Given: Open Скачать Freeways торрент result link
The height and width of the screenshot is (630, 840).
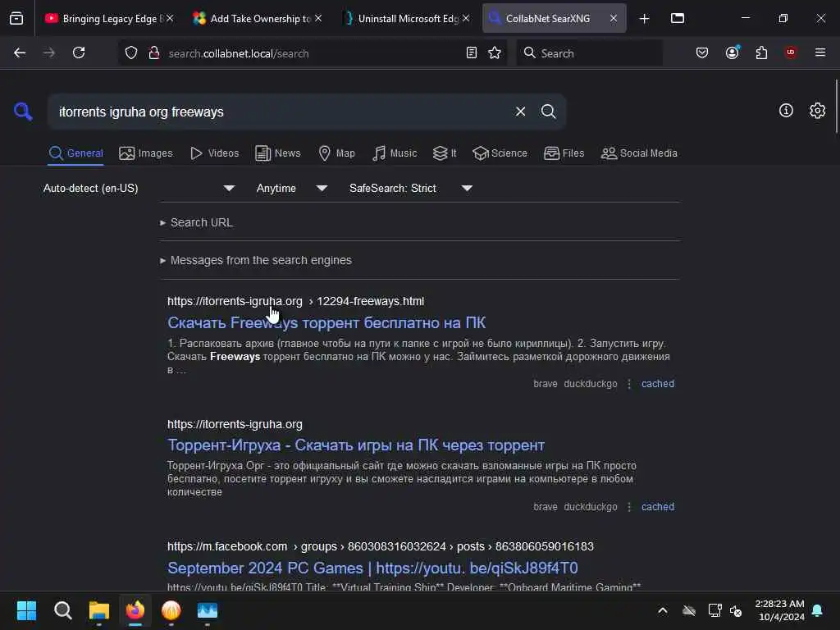Looking at the screenshot, I should click(x=326, y=323).
